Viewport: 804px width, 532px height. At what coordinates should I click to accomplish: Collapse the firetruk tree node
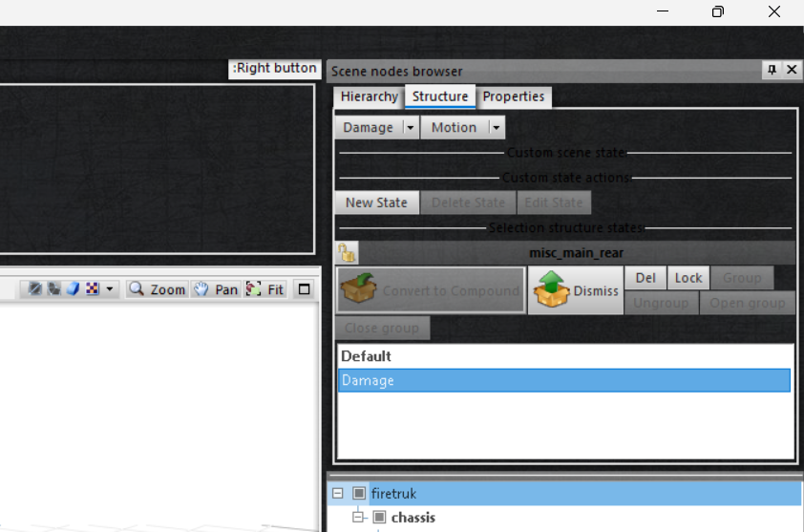[x=337, y=494]
